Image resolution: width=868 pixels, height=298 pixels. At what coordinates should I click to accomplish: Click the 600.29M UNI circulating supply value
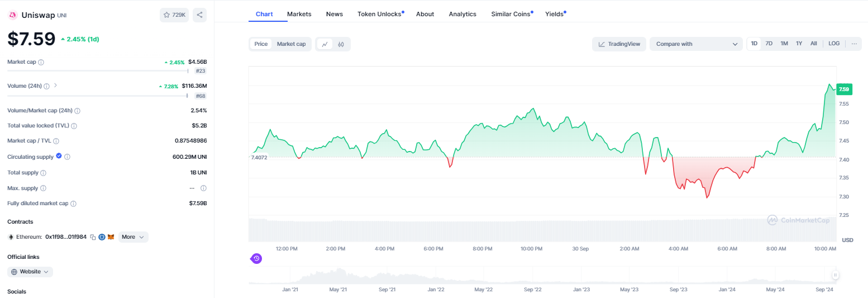click(x=190, y=157)
